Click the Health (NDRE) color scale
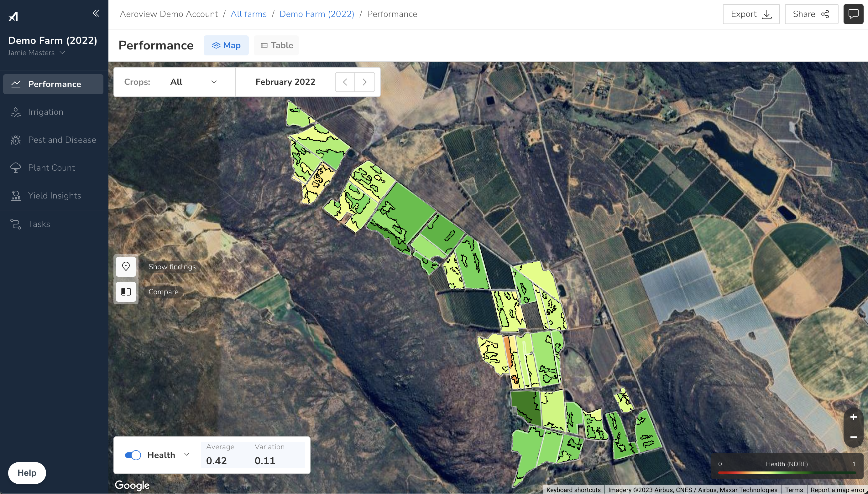The image size is (868, 494). pos(787,472)
